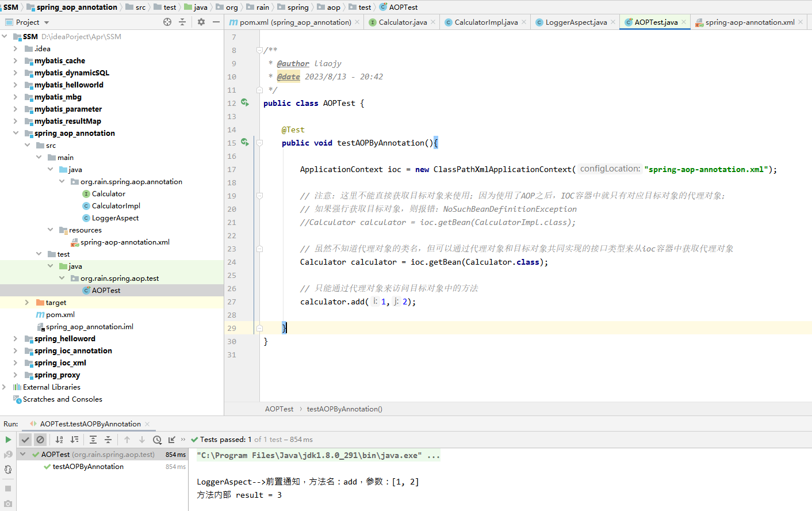Toggle Show Ignored tests button
The height and width of the screenshot is (511, 812).
click(x=40, y=440)
